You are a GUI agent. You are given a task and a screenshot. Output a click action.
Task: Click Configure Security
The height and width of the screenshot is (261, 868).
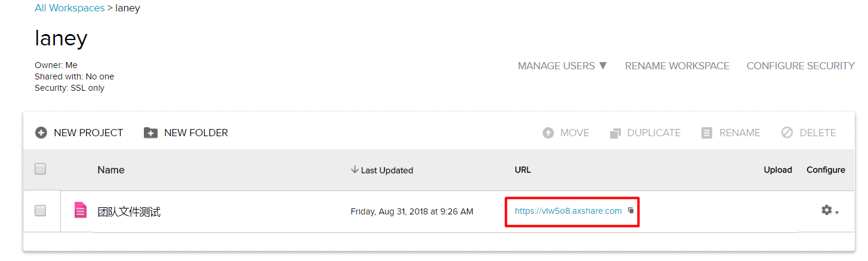point(801,66)
